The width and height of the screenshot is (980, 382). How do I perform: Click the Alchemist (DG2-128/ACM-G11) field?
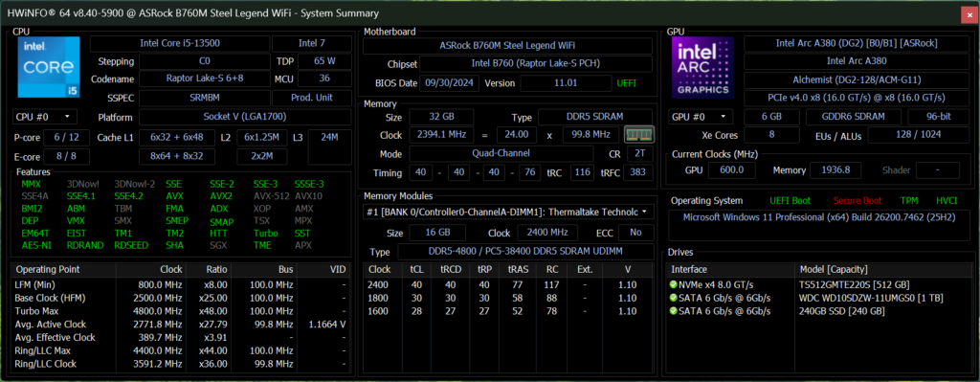[857, 80]
